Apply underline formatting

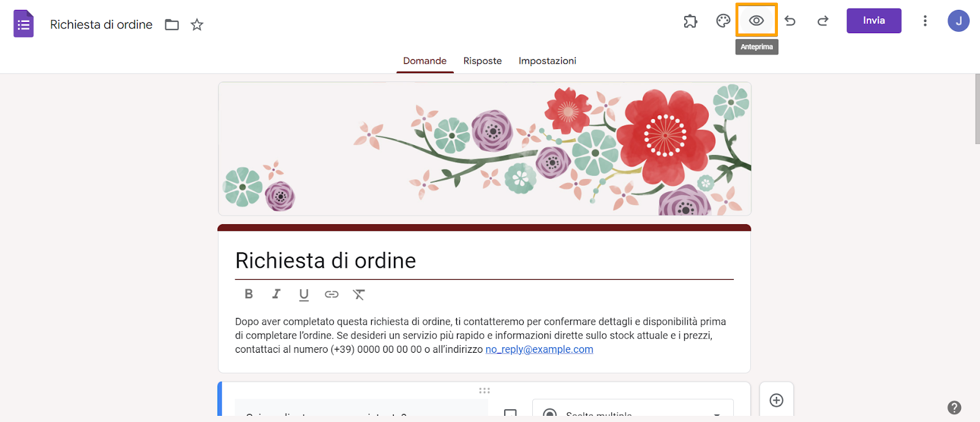pos(304,295)
